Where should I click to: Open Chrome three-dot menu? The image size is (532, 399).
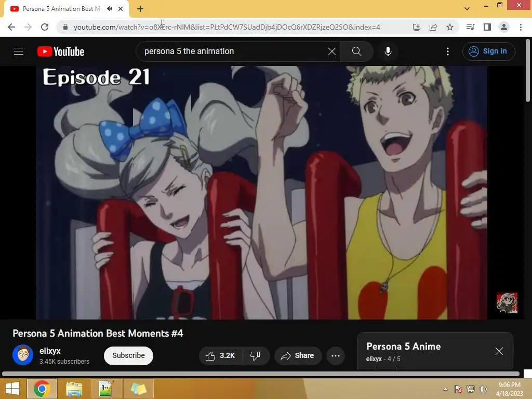[x=521, y=27]
